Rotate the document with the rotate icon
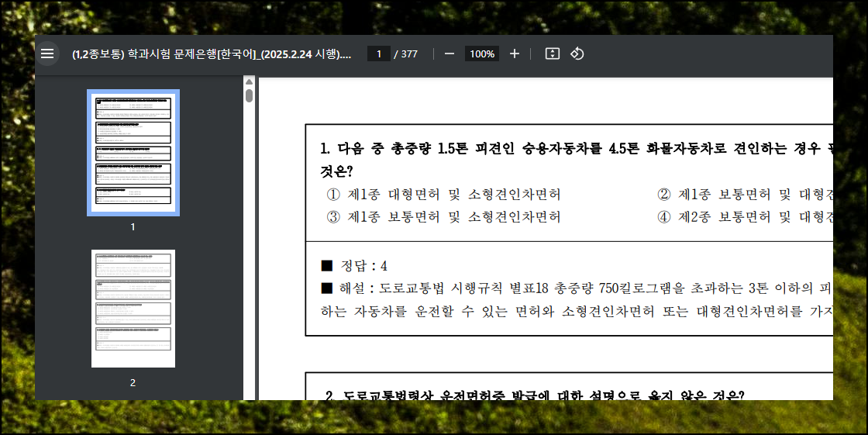Viewport: 868px width, 435px height. pos(577,54)
